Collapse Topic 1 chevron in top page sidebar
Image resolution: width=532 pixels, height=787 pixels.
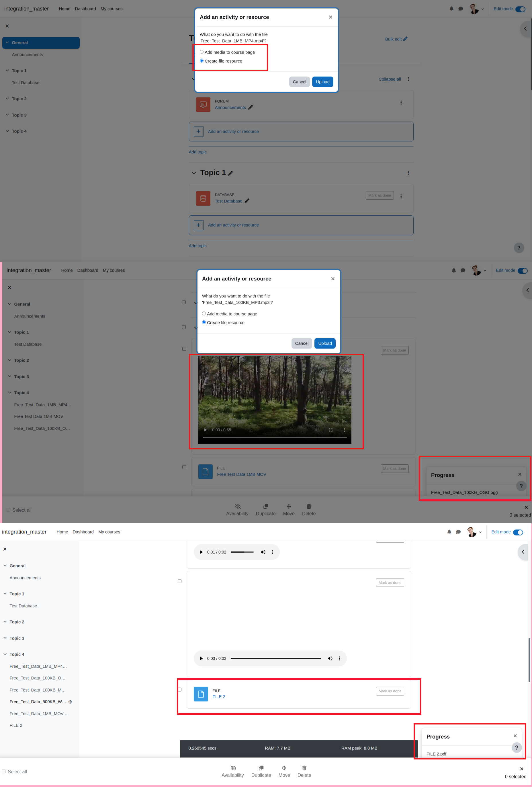pyautogui.click(x=7, y=71)
